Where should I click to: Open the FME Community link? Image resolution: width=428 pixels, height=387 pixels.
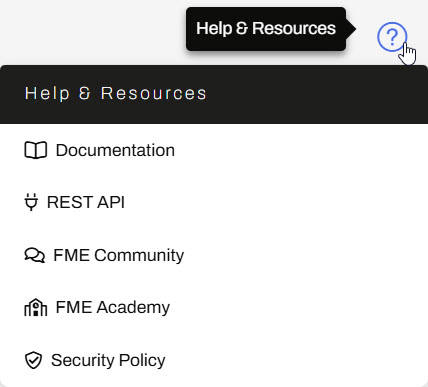click(214, 255)
